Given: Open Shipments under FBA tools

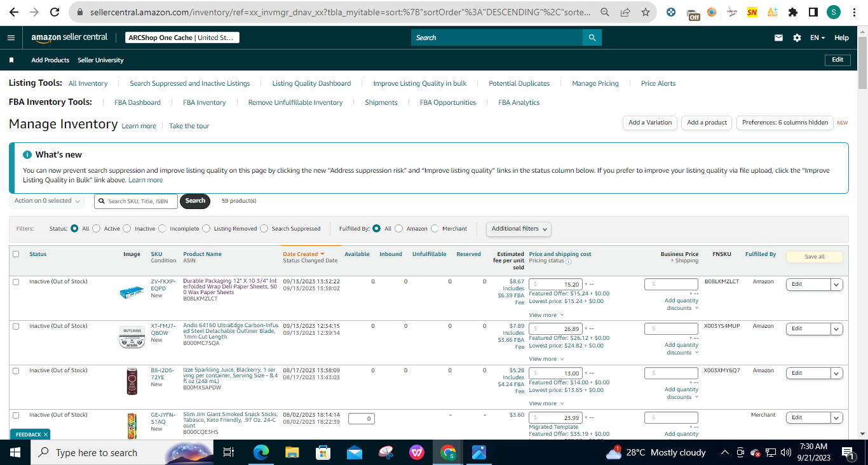Looking at the screenshot, I should [381, 102].
